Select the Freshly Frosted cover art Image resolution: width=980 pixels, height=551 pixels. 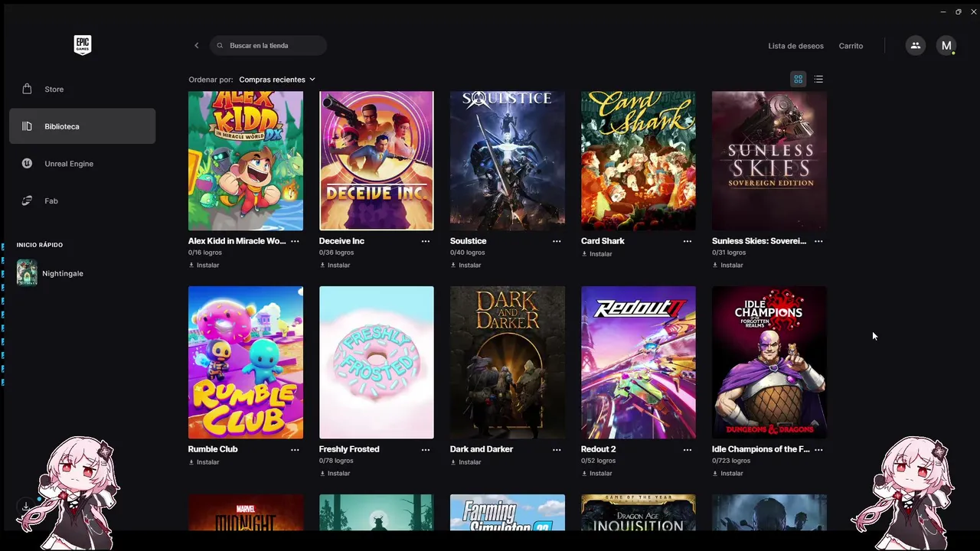click(377, 363)
